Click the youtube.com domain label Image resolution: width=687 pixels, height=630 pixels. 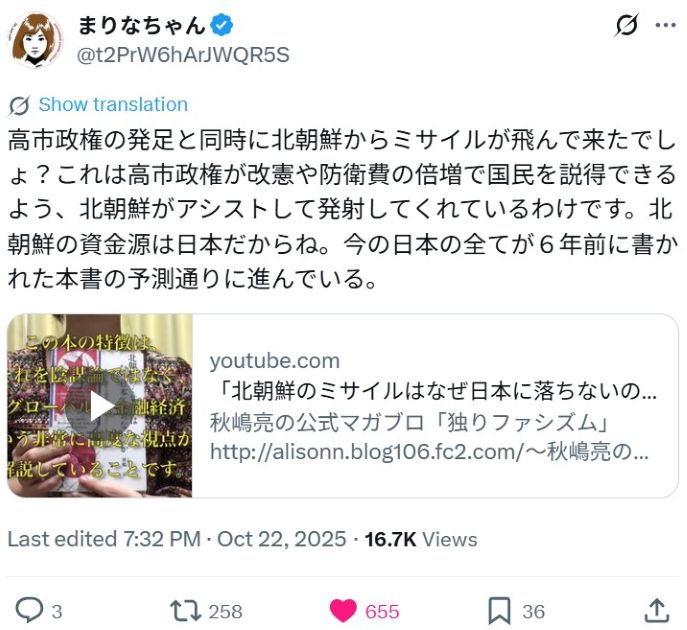(275, 361)
